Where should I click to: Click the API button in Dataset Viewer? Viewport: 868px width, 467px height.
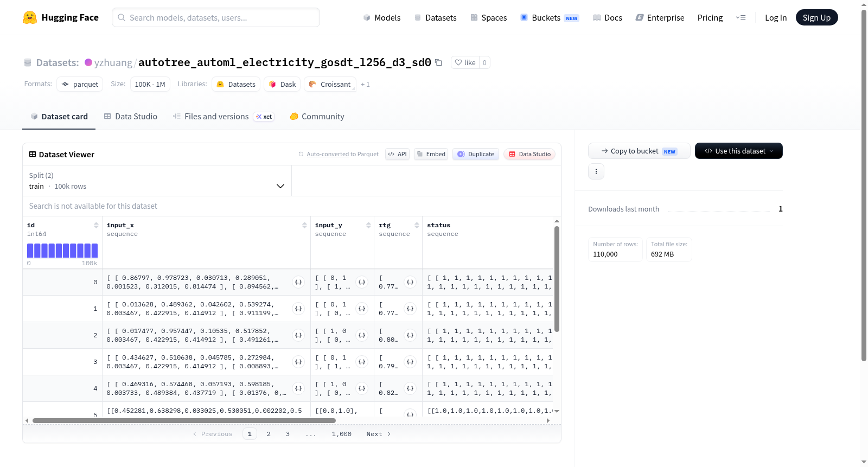pos(397,154)
